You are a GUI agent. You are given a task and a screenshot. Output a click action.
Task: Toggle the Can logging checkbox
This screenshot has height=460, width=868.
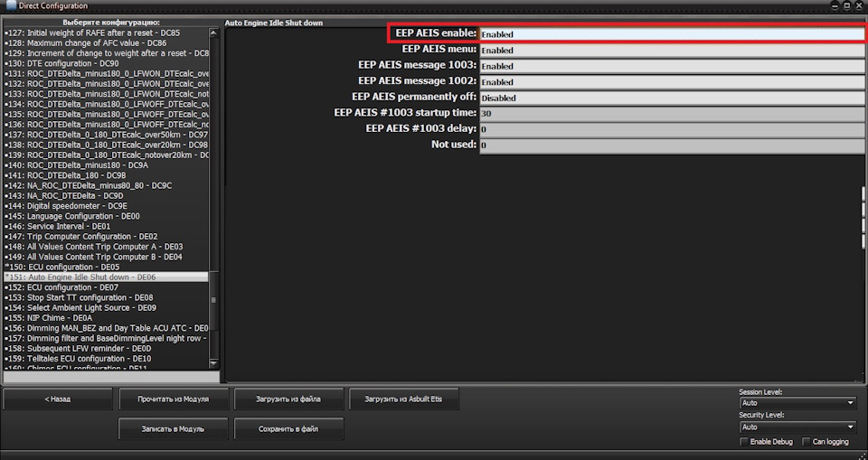806,442
